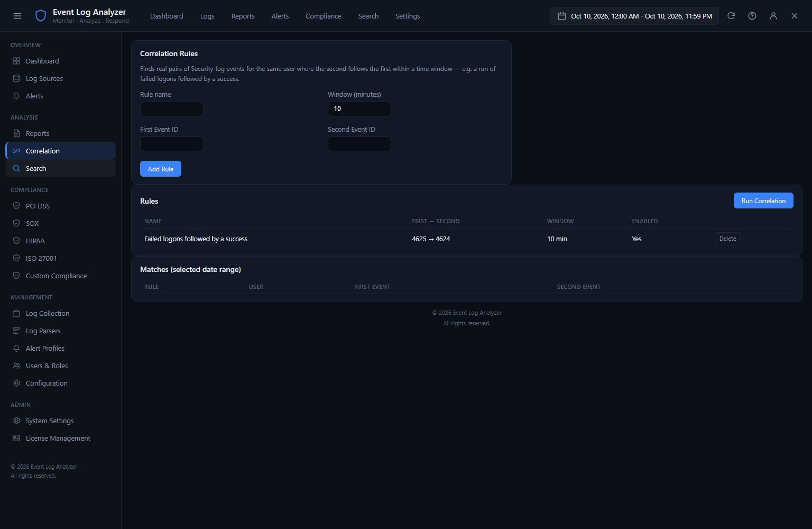This screenshot has height=529, width=812.
Task: Click the PCI DSS shield icon
Action: tap(16, 206)
